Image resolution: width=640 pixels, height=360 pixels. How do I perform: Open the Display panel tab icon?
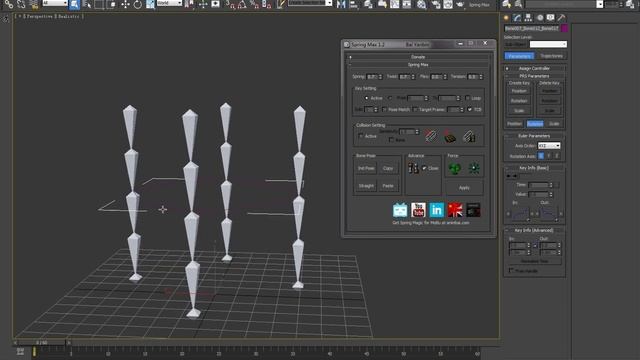(x=551, y=18)
